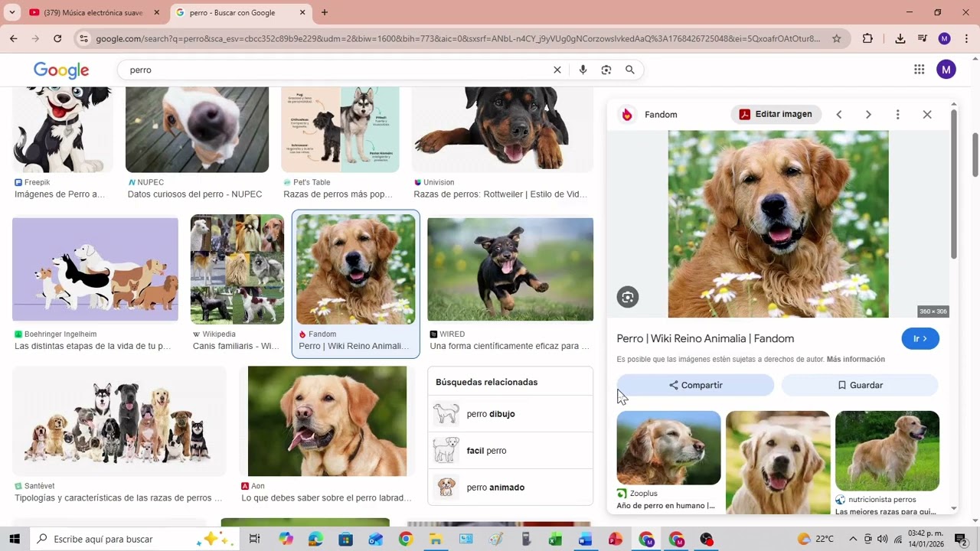Open the WIRED running puppy thumbnail
This screenshot has height=551, width=980.
pyautogui.click(x=510, y=269)
